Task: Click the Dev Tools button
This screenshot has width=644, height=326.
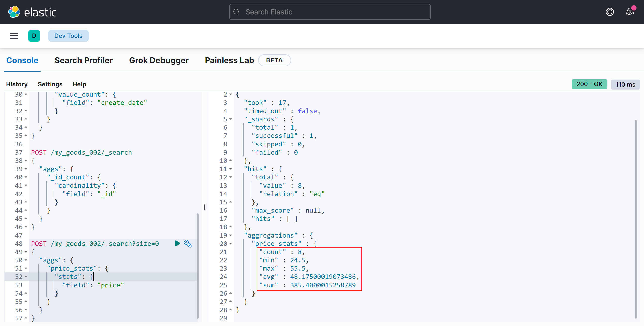Action: coord(68,36)
